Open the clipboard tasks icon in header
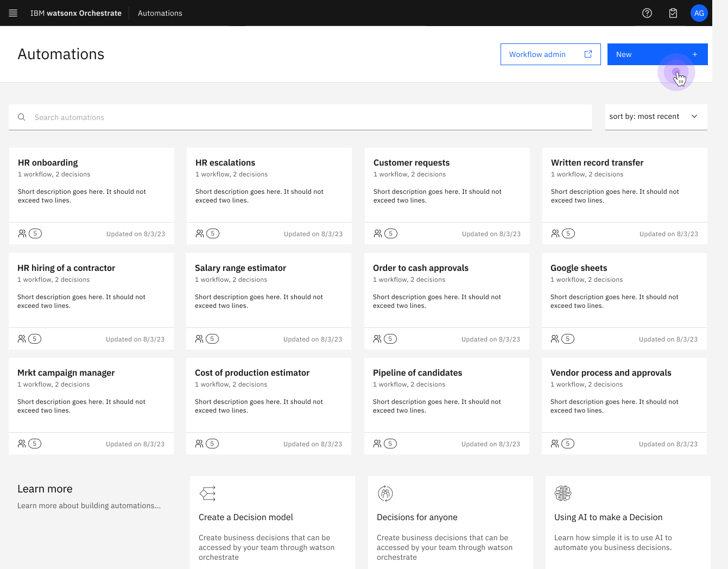728x569 pixels. pos(673,13)
